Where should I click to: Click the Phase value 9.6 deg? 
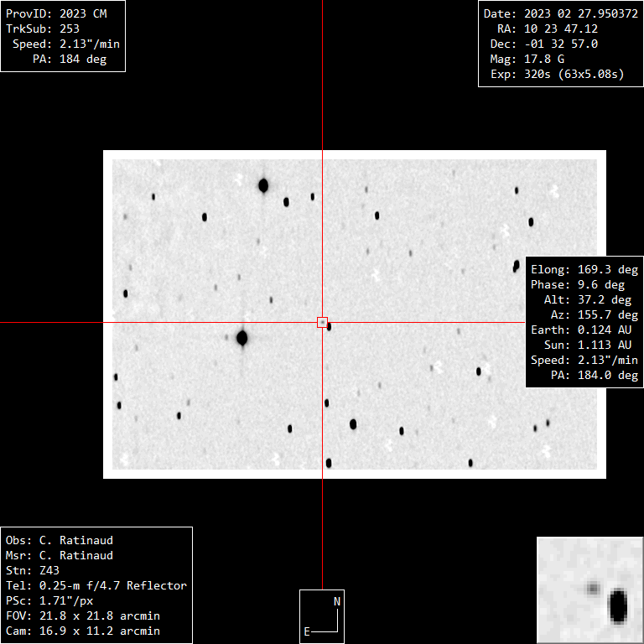(601, 284)
